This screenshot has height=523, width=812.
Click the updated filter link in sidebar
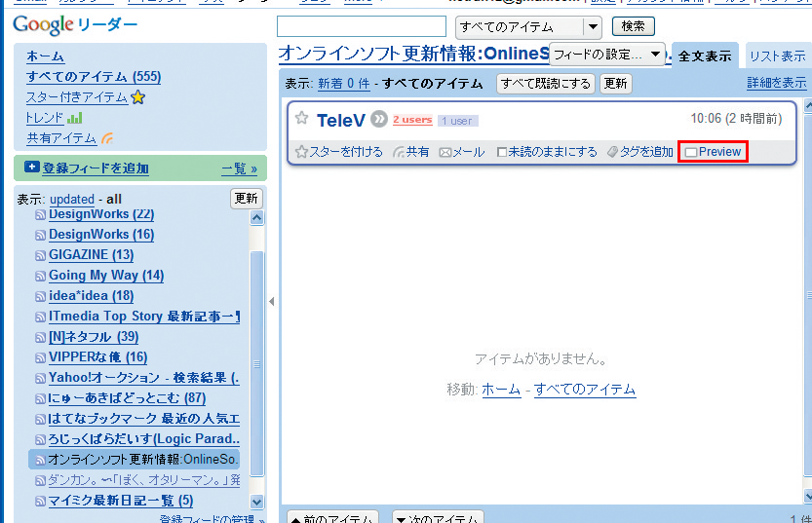tap(72, 199)
